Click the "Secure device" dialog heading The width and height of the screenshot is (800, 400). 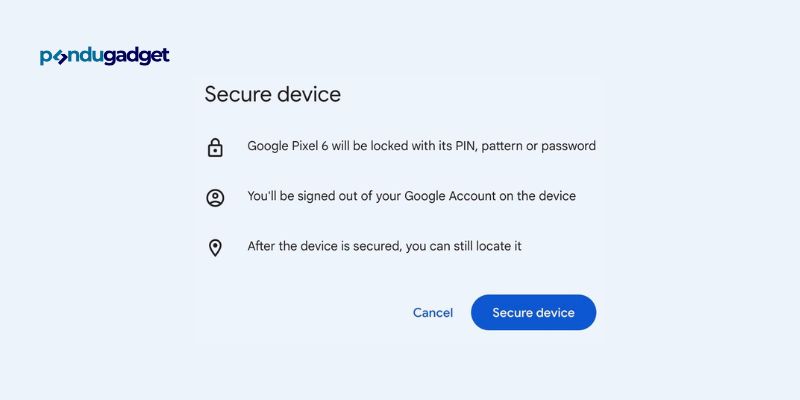272,94
